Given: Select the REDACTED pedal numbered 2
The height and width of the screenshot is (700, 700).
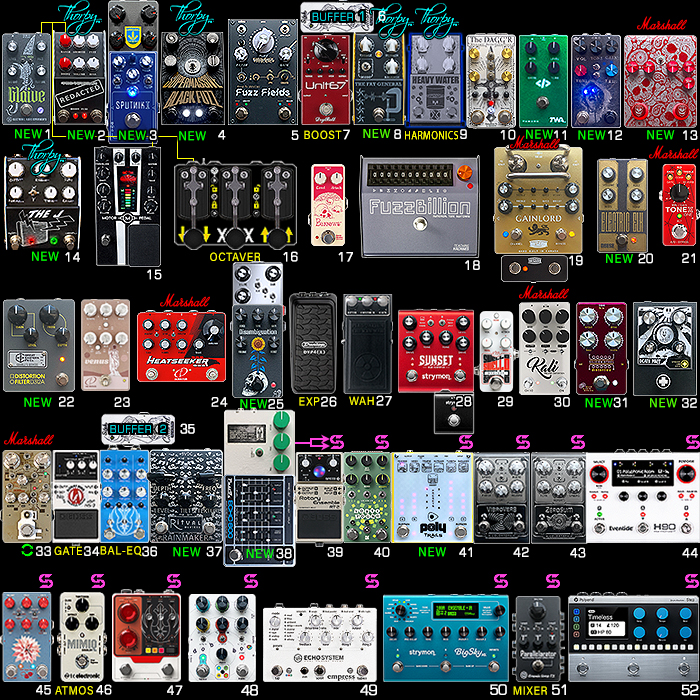Looking at the screenshot, I should [79, 78].
